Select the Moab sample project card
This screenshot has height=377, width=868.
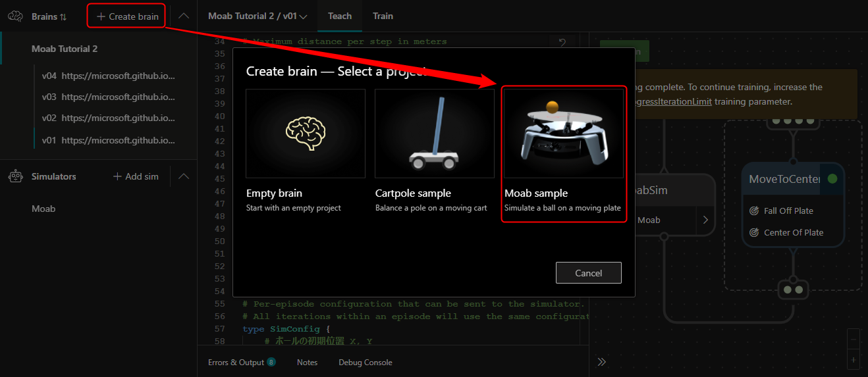click(x=563, y=153)
